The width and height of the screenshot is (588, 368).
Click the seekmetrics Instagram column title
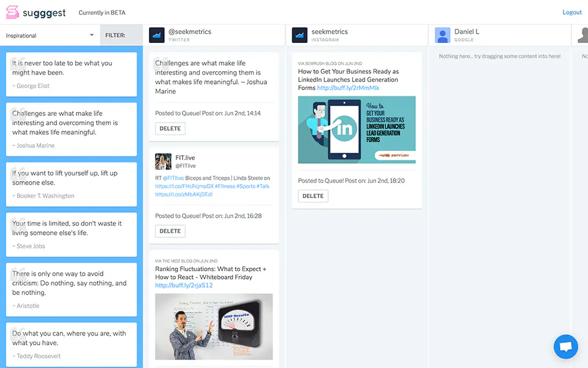(x=330, y=31)
